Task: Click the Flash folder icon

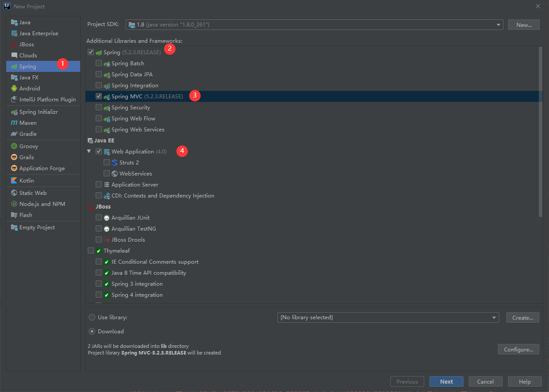Action: [x=14, y=215]
